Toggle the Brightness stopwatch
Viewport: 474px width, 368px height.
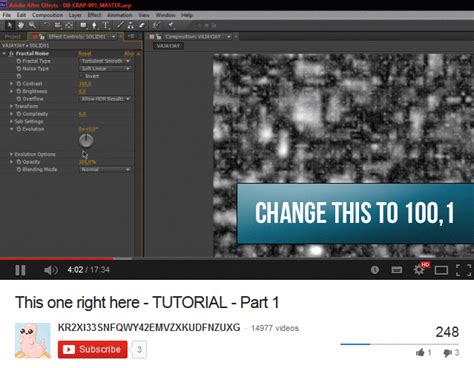click(19, 91)
